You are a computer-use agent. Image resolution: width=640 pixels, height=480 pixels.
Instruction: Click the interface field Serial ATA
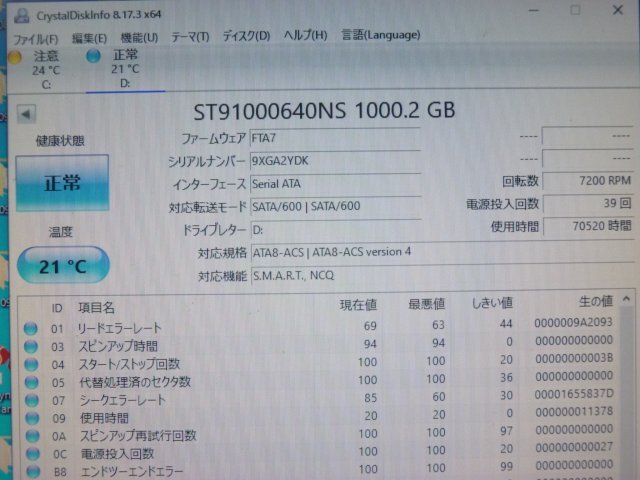[335, 184]
